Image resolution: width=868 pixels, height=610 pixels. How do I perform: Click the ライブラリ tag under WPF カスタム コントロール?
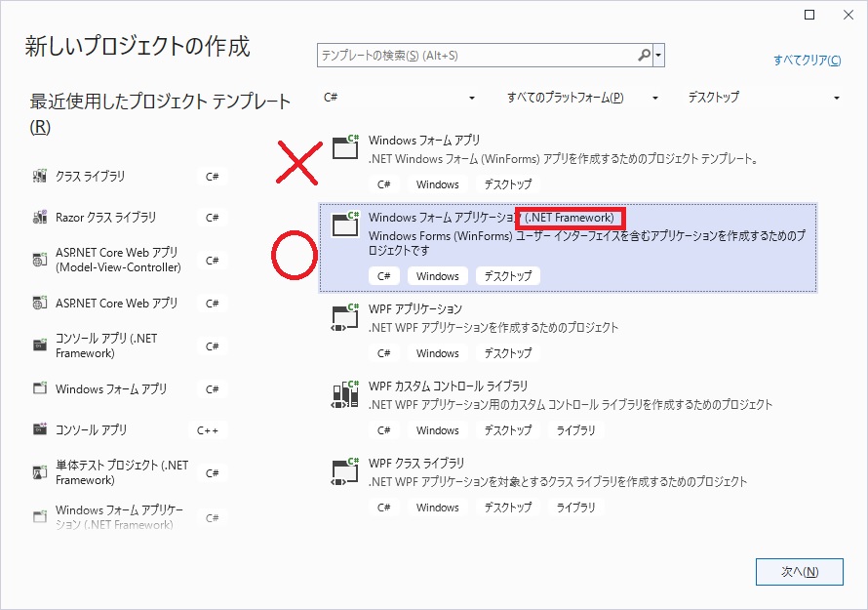(575, 430)
